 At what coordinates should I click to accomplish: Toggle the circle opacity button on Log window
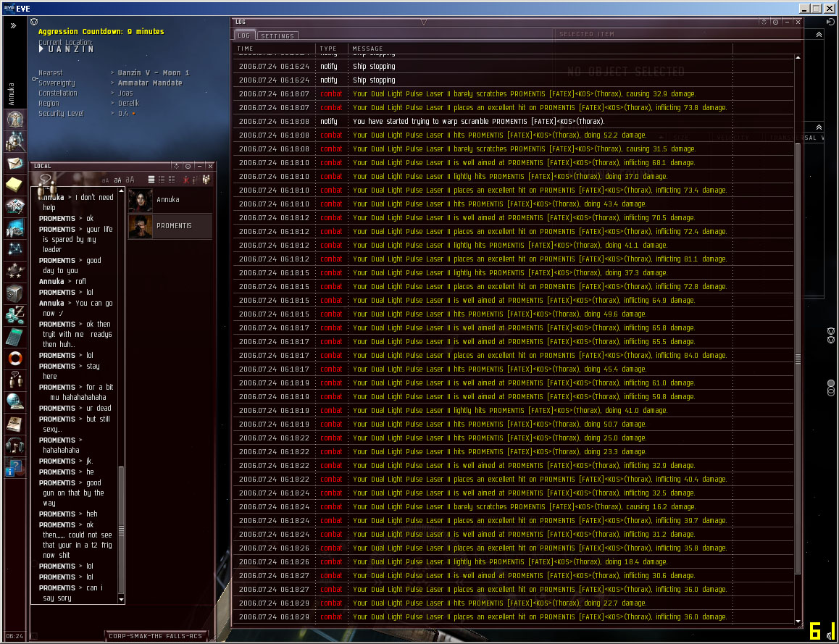(x=775, y=22)
